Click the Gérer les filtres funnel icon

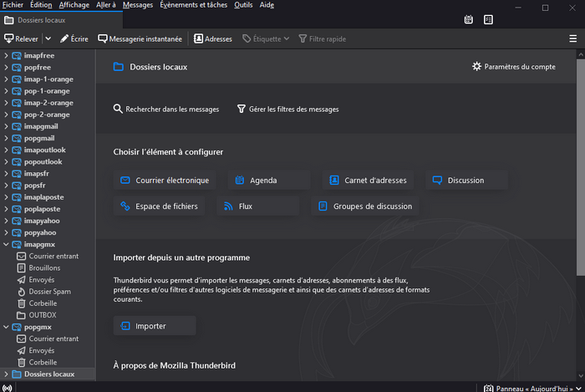click(x=241, y=109)
